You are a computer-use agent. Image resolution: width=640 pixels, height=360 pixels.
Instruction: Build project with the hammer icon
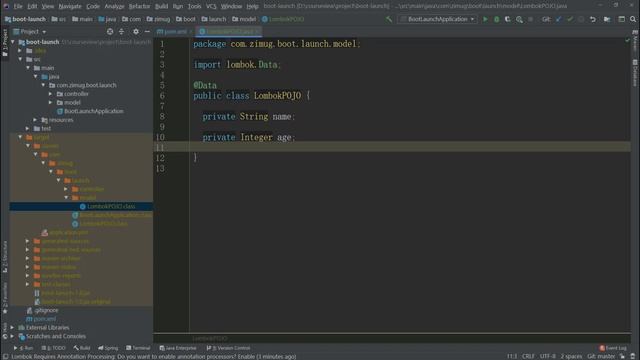coord(389,19)
